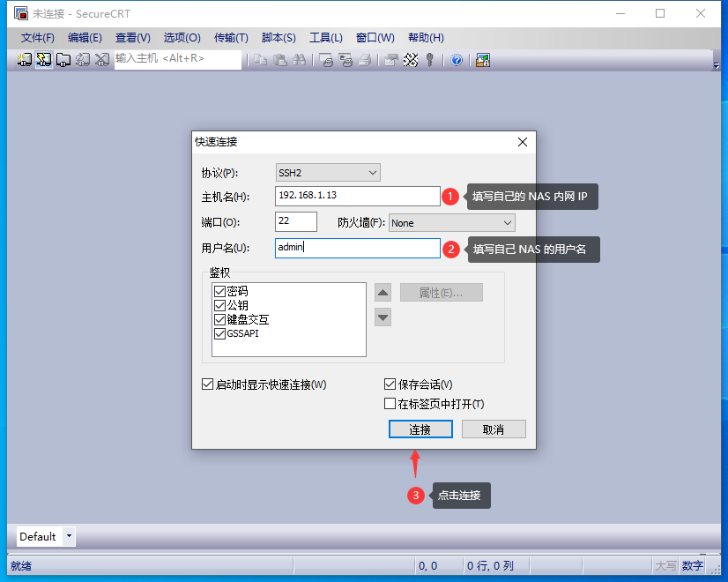Open the 帮助(H) menu
728x582 pixels.
point(426,38)
